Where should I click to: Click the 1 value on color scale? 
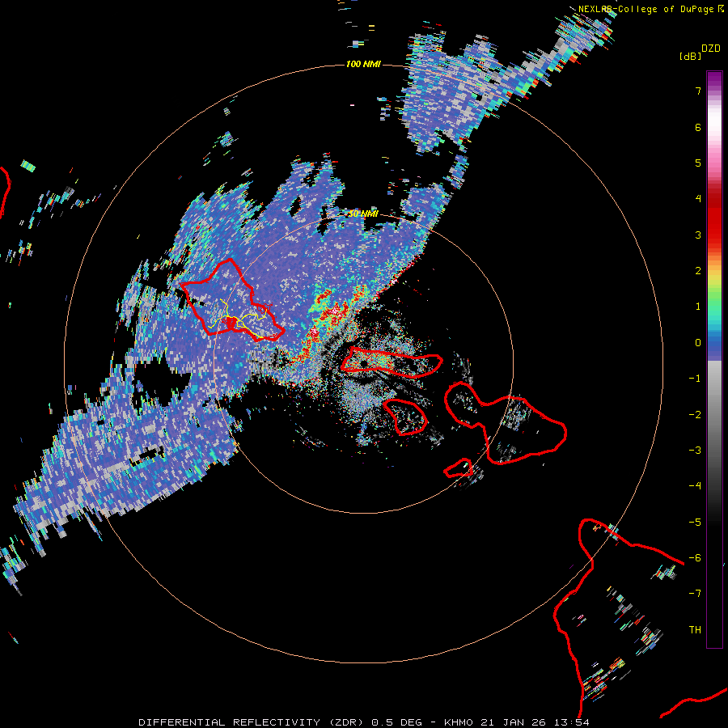point(698,307)
